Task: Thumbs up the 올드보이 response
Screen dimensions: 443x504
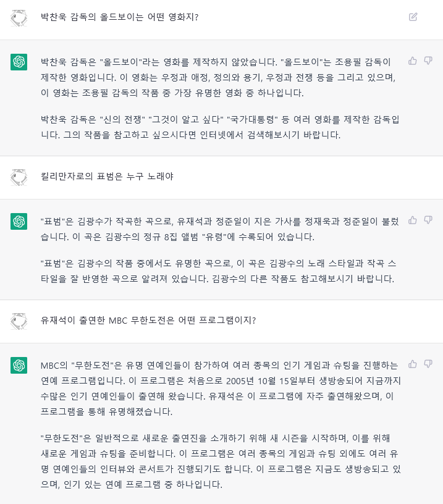Action: point(413,61)
